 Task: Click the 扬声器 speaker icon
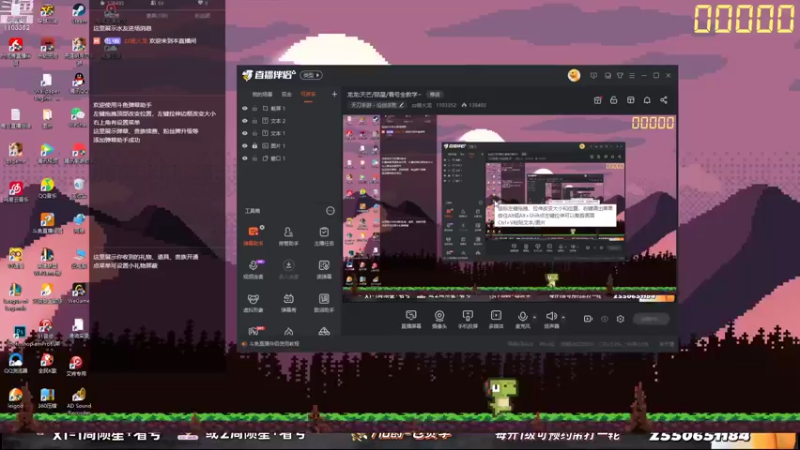click(x=551, y=316)
